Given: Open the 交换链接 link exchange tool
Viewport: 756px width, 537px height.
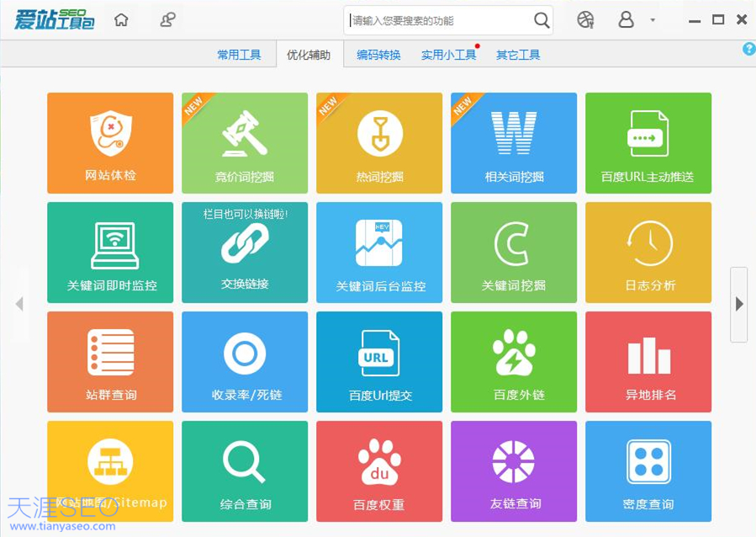Looking at the screenshot, I should click(x=245, y=253).
